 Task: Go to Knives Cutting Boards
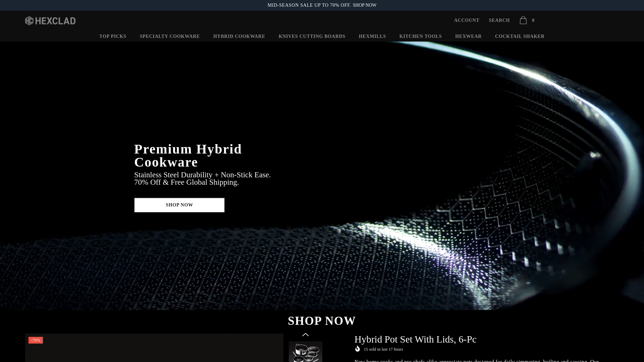pyautogui.click(x=312, y=36)
